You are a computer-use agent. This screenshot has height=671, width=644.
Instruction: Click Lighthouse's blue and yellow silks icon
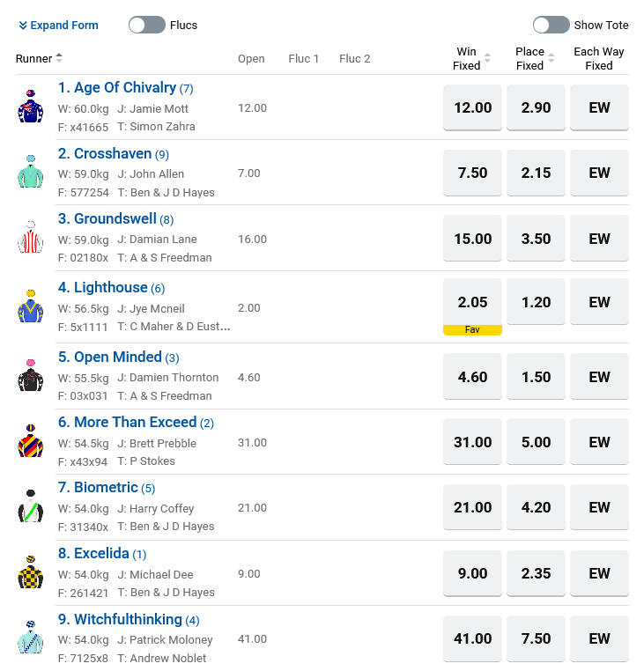click(30, 306)
